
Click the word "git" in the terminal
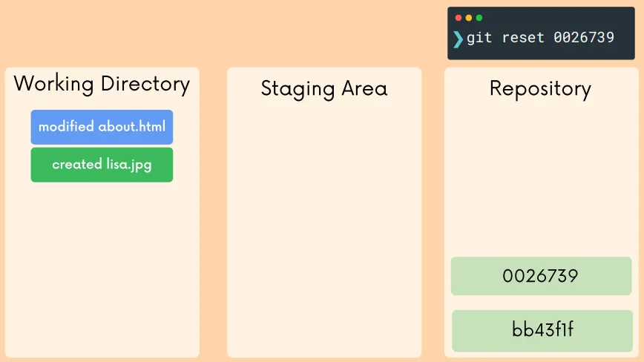(x=479, y=37)
